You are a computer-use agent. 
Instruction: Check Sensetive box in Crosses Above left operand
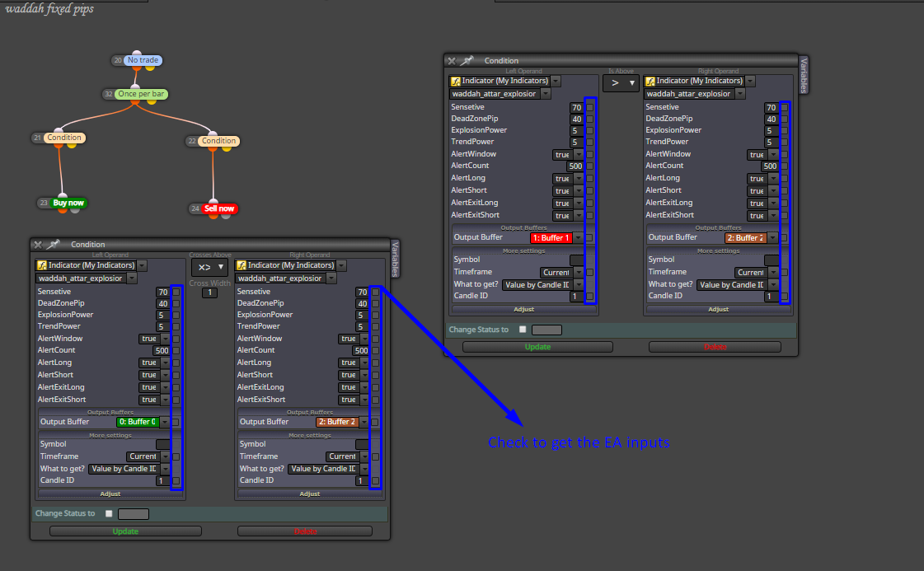click(176, 293)
